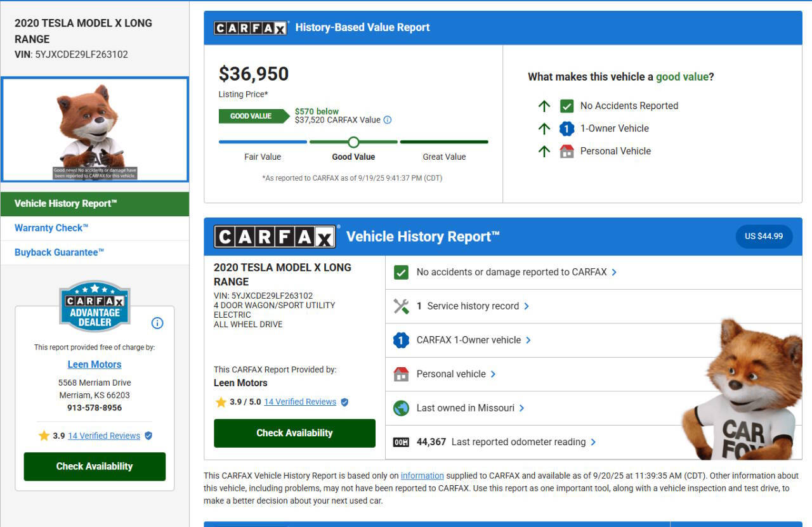This screenshot has width=812, height=527.
Task: Click the 4 DOOR WAGON/SPORT UTILITY text
Action: 275,305
